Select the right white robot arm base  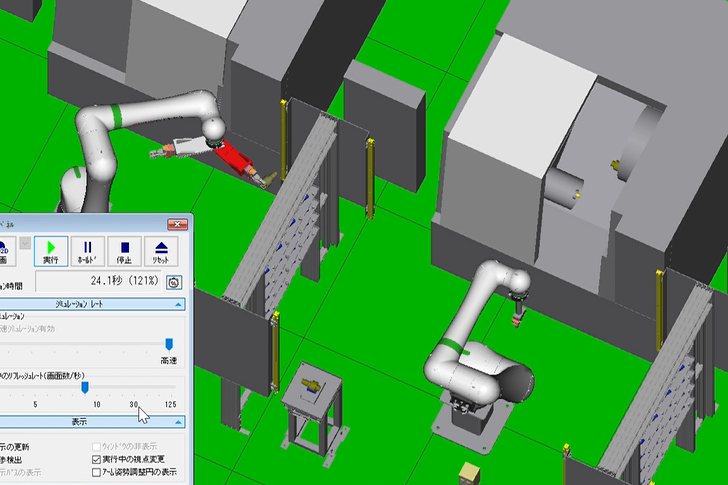460,410
